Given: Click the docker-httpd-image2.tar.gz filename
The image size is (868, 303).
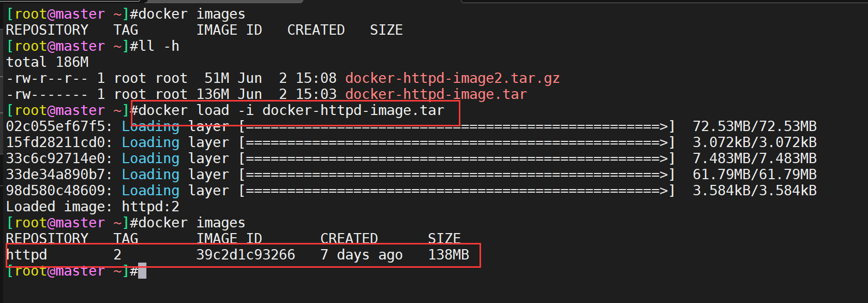Looking at the screenshot, I should pos(452,78).
